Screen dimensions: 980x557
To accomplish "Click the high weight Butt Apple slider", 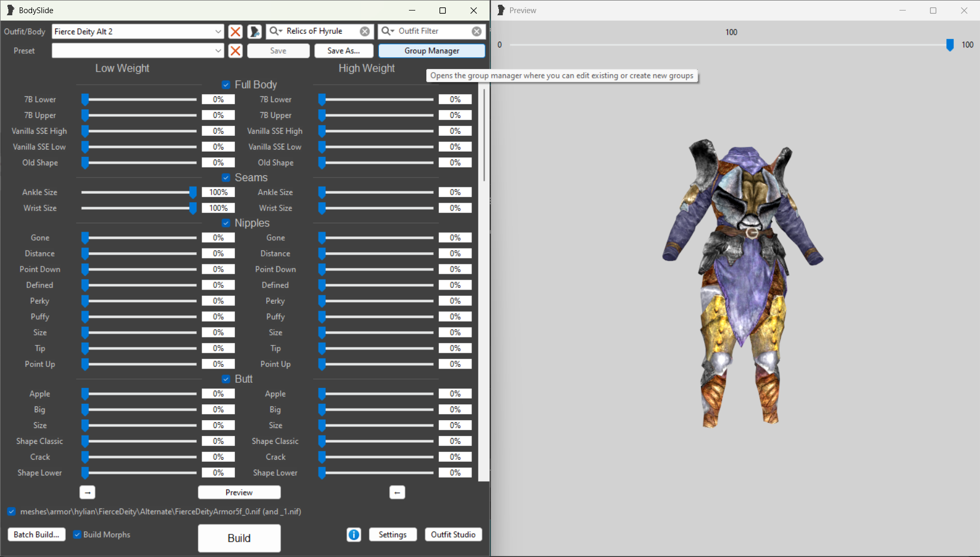I will point(376,394).
